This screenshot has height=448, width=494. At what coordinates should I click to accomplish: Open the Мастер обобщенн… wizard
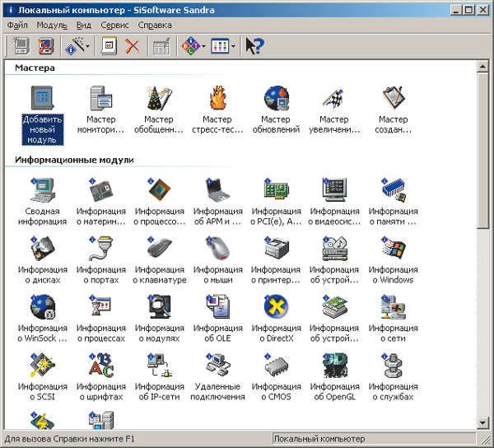[159, 110]
